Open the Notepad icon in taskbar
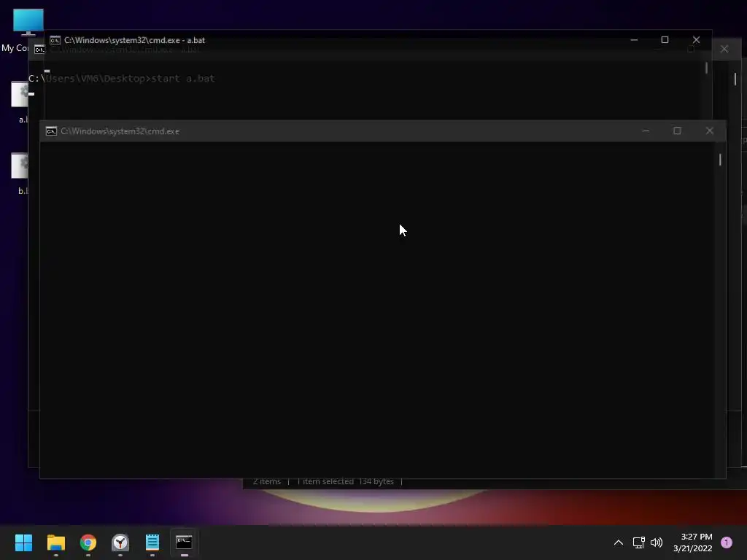Image resolution: width=747 pixels, height=560 pixels. (152, 542)
